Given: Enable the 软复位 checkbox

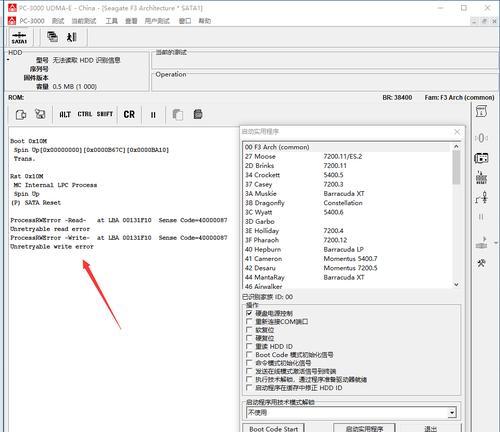Looking at the screenshot, I should [249, 330].
